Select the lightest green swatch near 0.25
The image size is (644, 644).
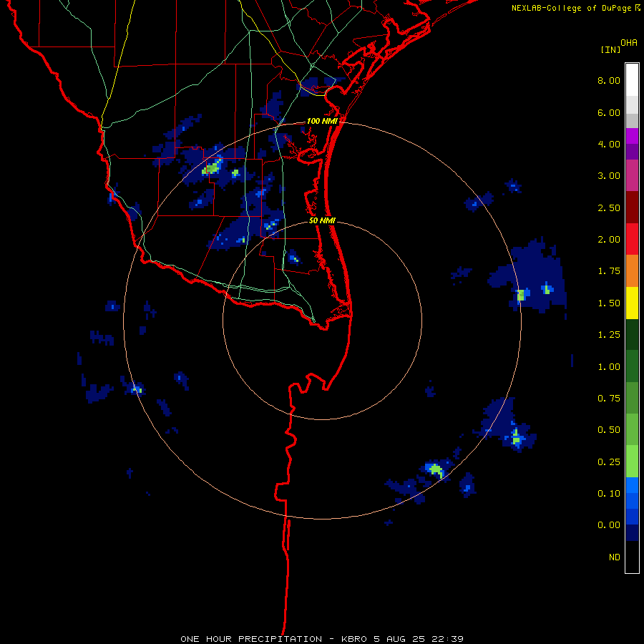click(632, 462)
